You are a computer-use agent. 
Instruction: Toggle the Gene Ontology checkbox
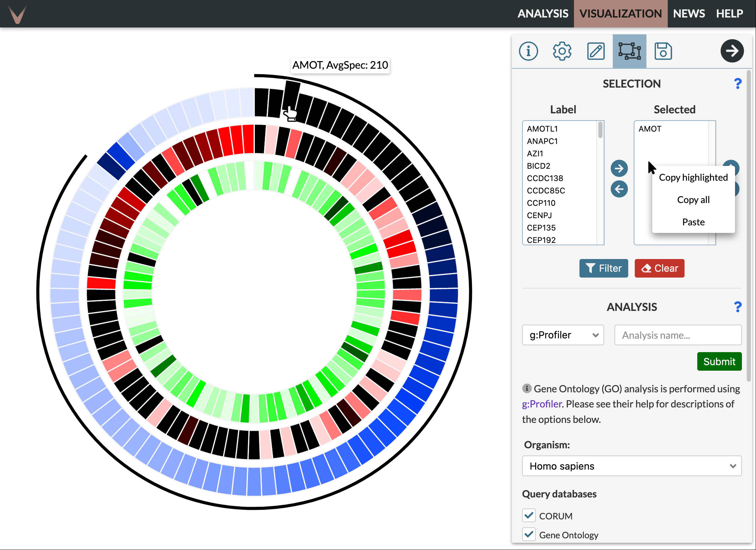529,534
